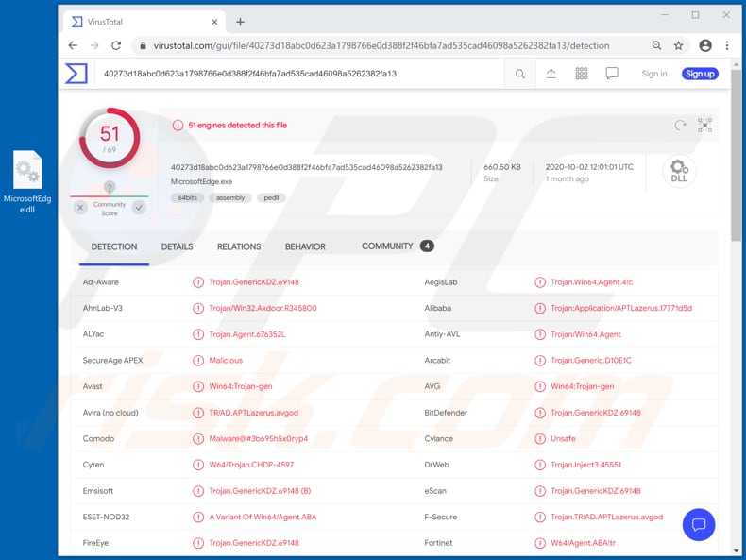
Task: Open the comments speech bubble icon in header
Action: pyautogui.click(x=612, y=74)
